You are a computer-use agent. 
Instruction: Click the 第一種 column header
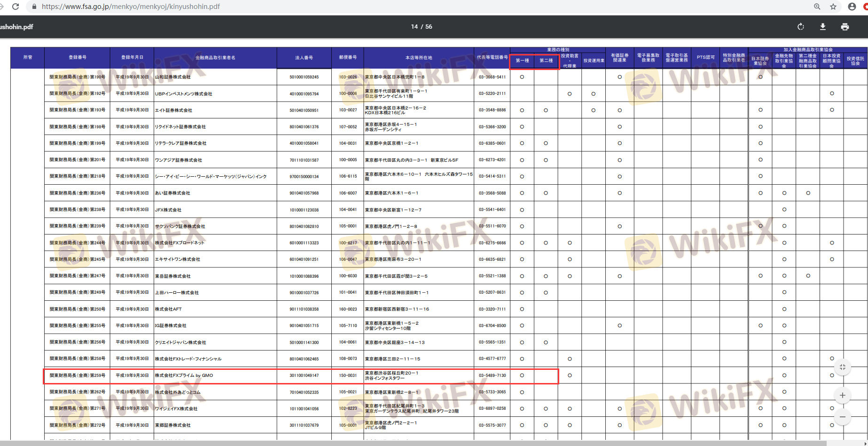(522, 61)
